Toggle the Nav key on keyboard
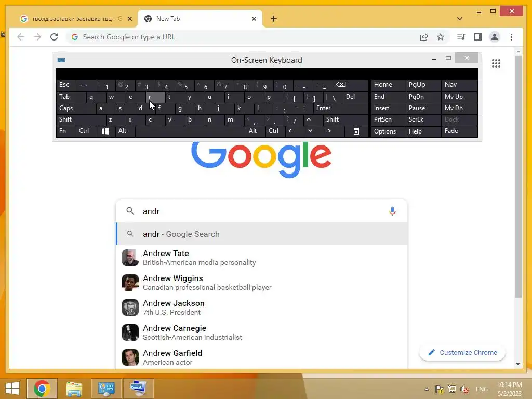 [x=459, y=85]
